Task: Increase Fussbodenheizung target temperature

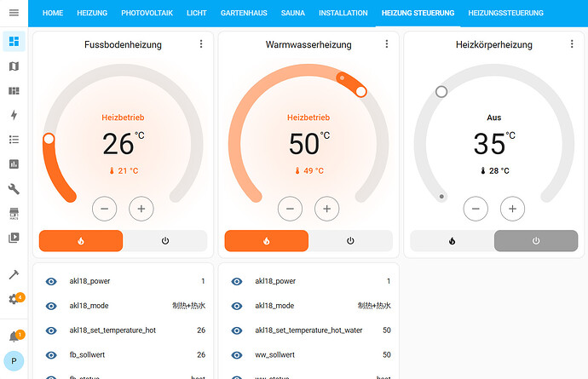Action: (141, 209)
